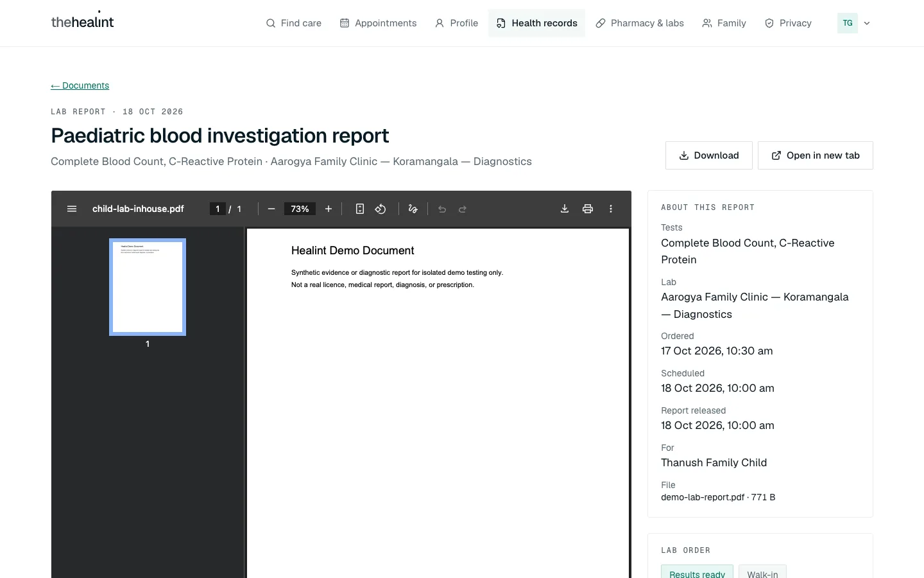Image resolution: width=924 pixels, height=578 pixels.
Task: Go to Appointments
Action: (379, 23)
